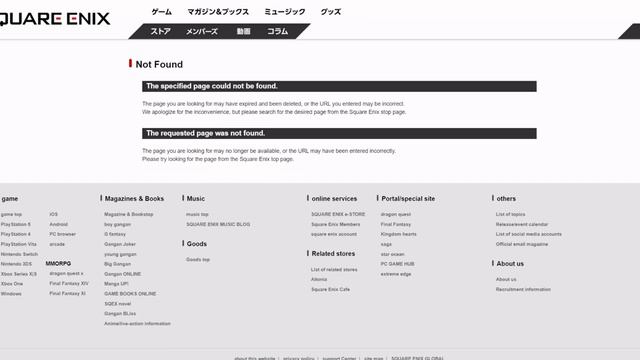Open the square enix account link
The width and height of the screenshot is (640, 360).
pos(334,234)
